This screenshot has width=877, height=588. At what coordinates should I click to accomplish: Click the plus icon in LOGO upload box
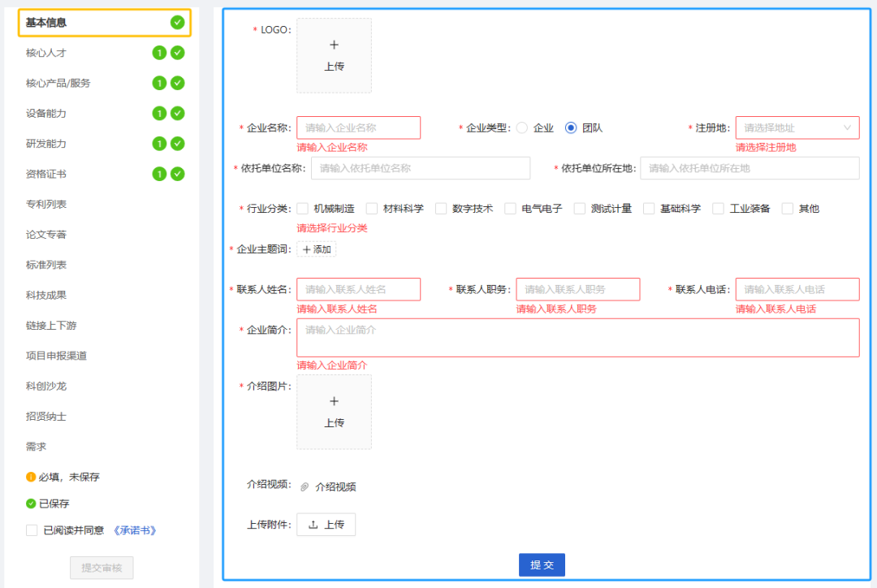[334, 45]
